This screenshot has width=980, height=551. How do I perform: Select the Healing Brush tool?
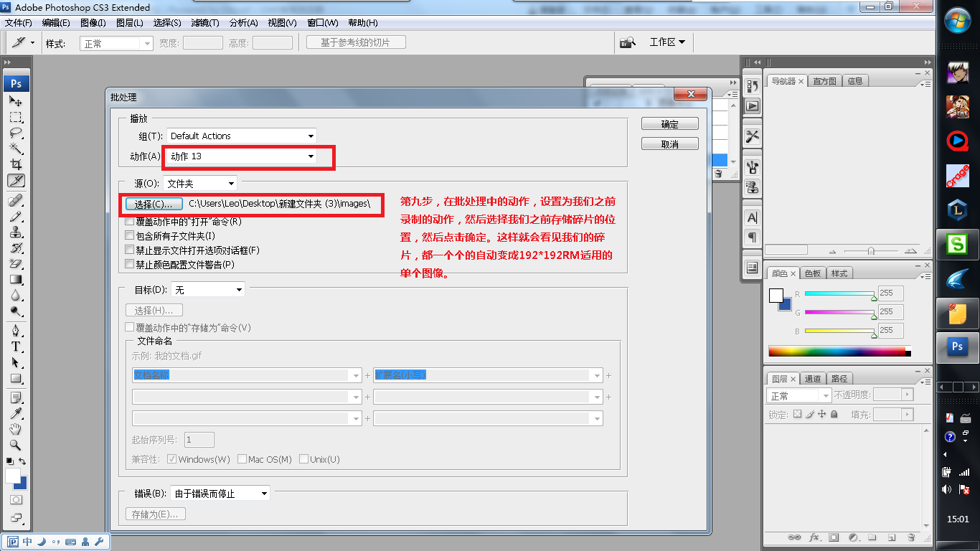16,200
